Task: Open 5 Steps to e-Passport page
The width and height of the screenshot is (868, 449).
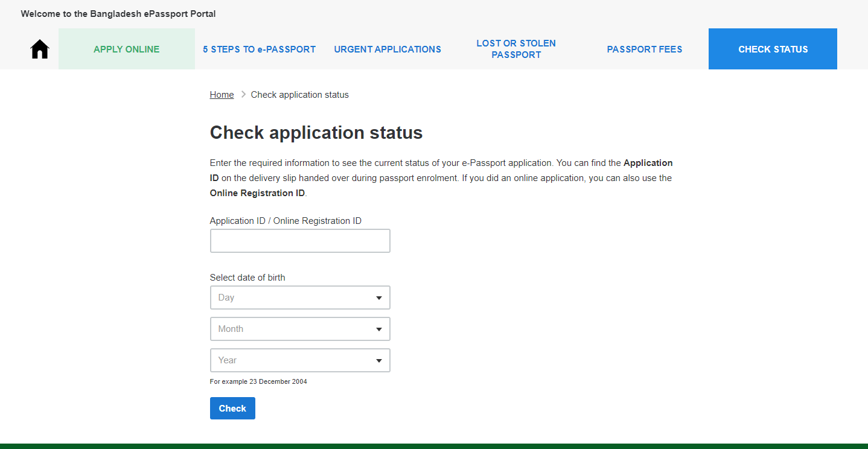Action: [x=259, y=49]
